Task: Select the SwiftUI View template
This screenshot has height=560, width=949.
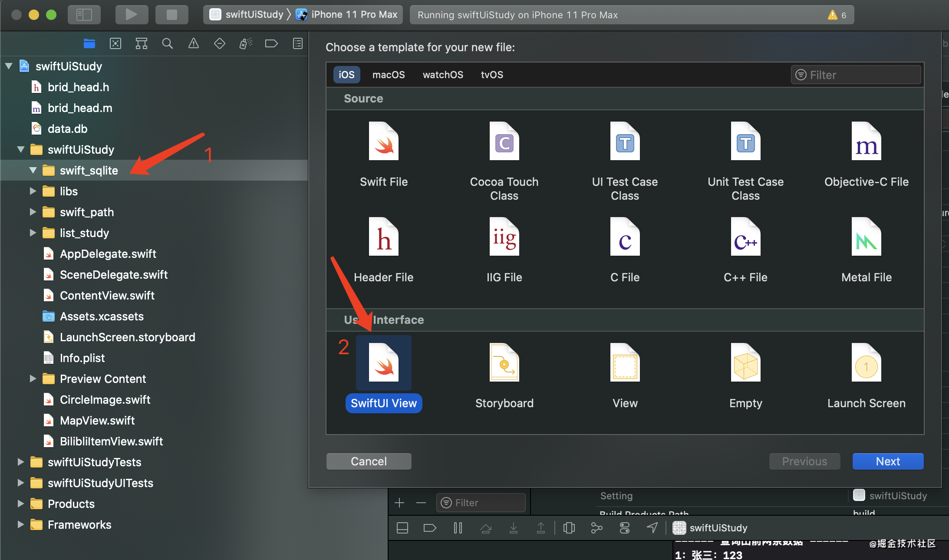Action: point(384,374)
